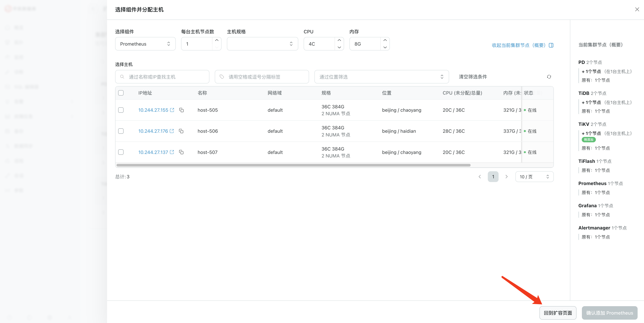
Task: Open external link for 10.244.27.155
Action: (x=172, y=110)
